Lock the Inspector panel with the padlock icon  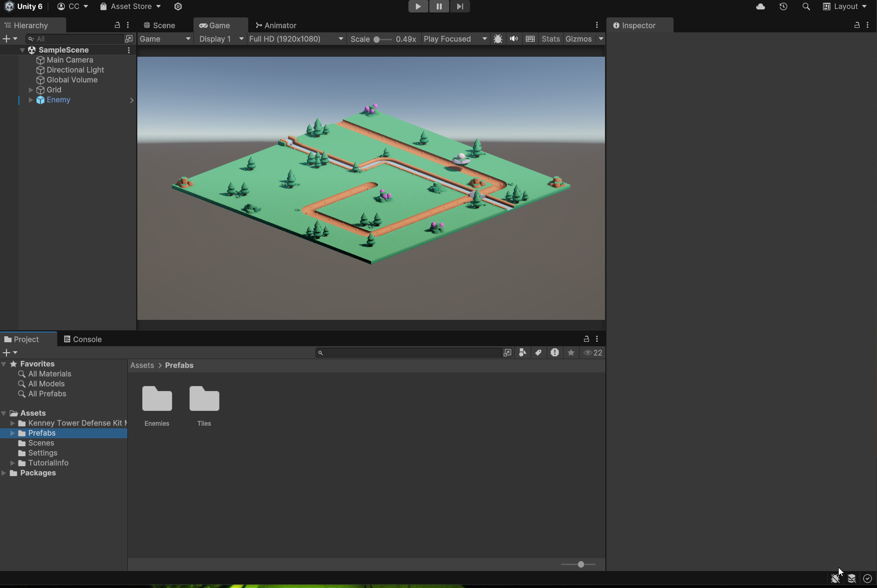point(857,25)
